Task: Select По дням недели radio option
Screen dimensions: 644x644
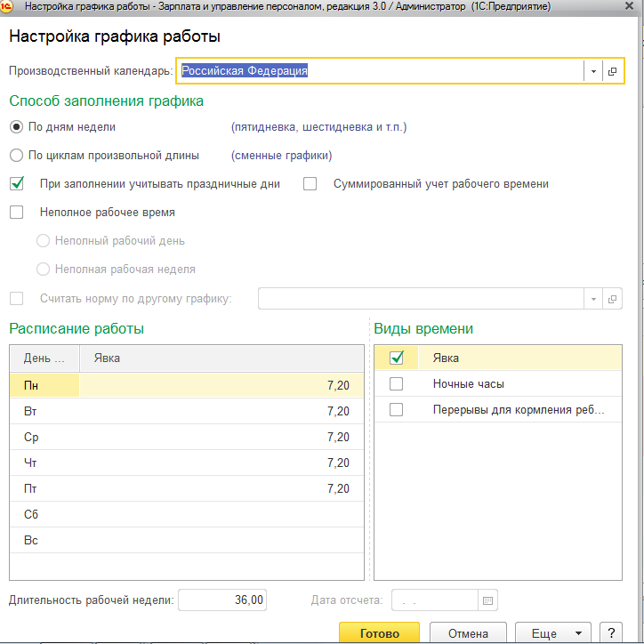Action: click(x=16, y=127)
